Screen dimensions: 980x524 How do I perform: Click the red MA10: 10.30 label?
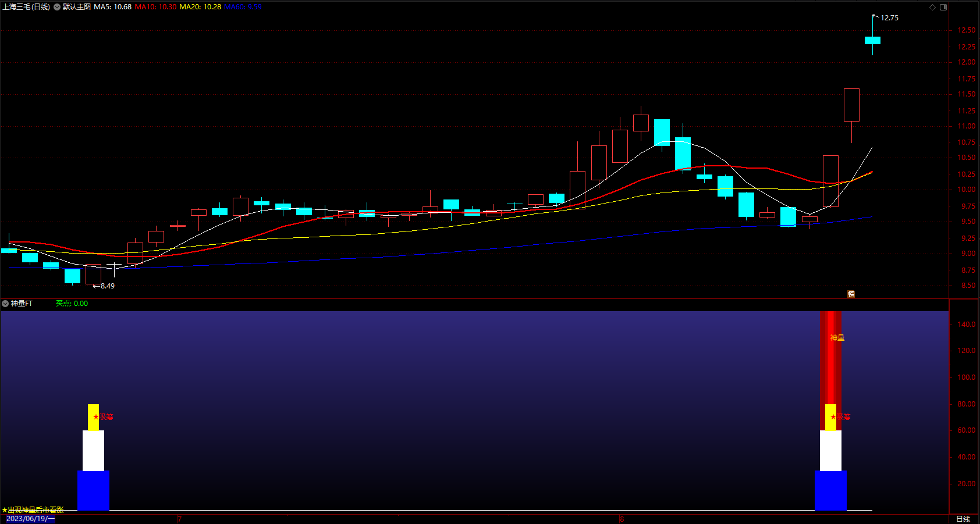(155, 7)
